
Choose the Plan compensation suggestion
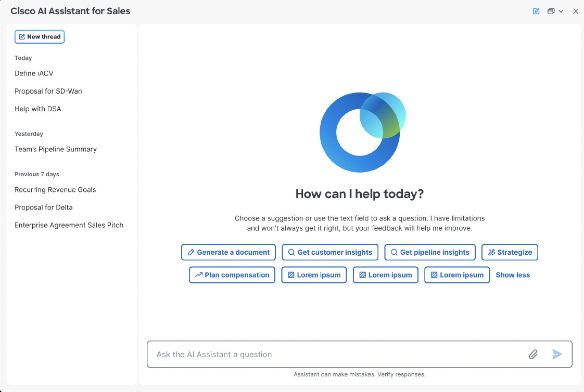[232, 275]
